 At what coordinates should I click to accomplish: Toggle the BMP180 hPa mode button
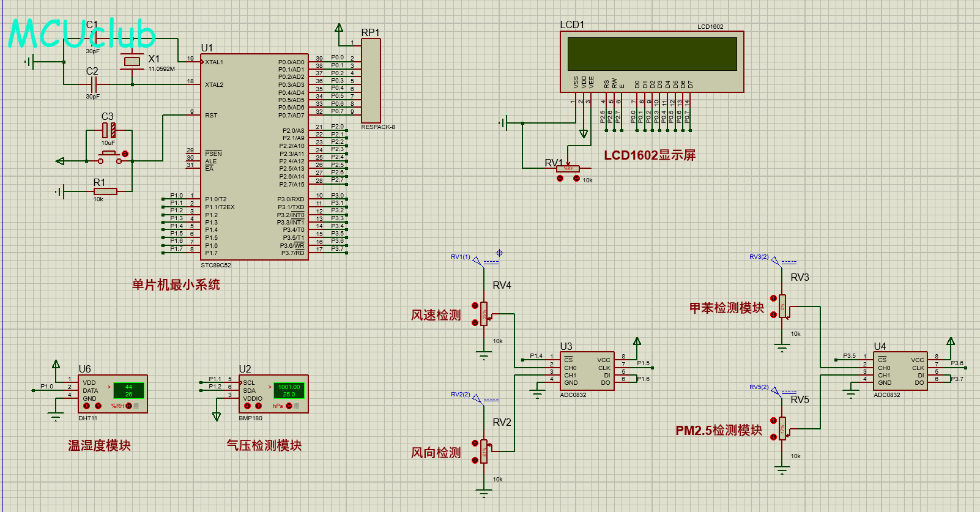[x=289, y=406]
